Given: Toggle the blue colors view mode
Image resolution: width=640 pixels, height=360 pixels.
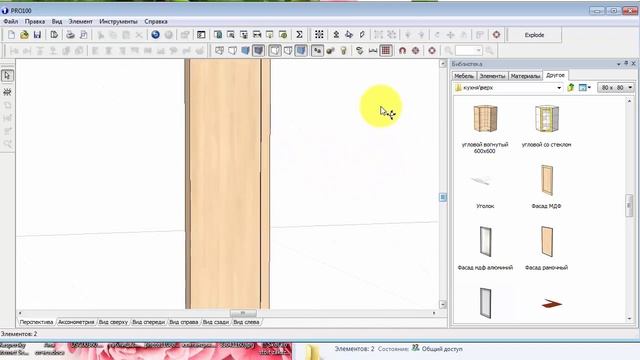Looking at the screenshot, I should click(x=245, y=51).
